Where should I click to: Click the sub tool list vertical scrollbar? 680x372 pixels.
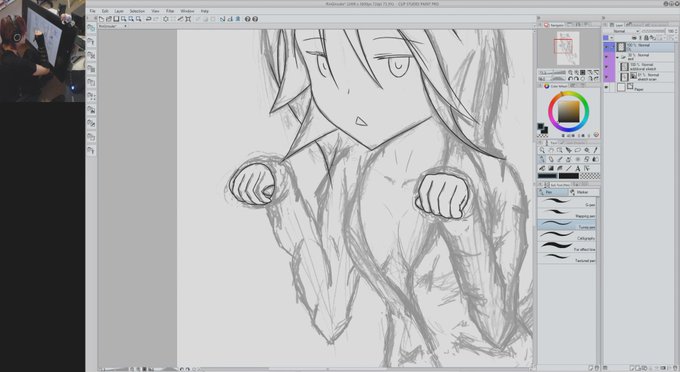598,231
